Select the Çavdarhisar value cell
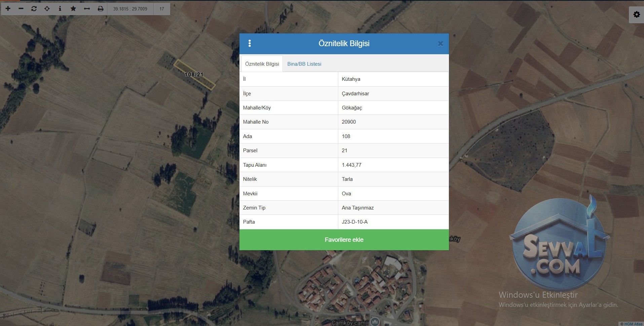644x326 pixels. pyautogui.click(x=393, y=94)
